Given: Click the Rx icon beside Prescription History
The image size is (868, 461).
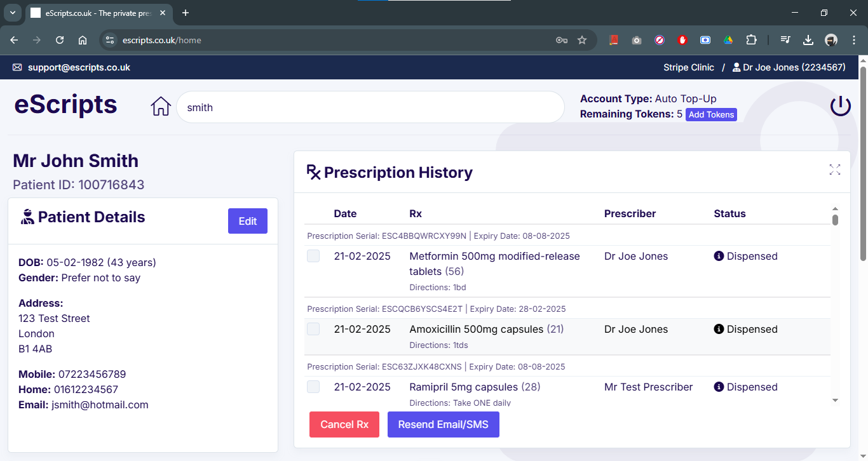Looking at the screenshot, I should tap(313, 172).
